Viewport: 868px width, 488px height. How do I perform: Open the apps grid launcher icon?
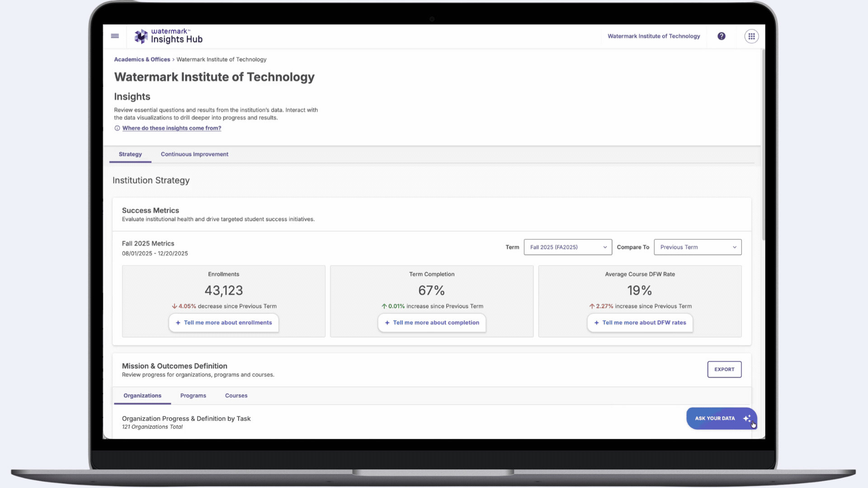[x=751, y=36]
